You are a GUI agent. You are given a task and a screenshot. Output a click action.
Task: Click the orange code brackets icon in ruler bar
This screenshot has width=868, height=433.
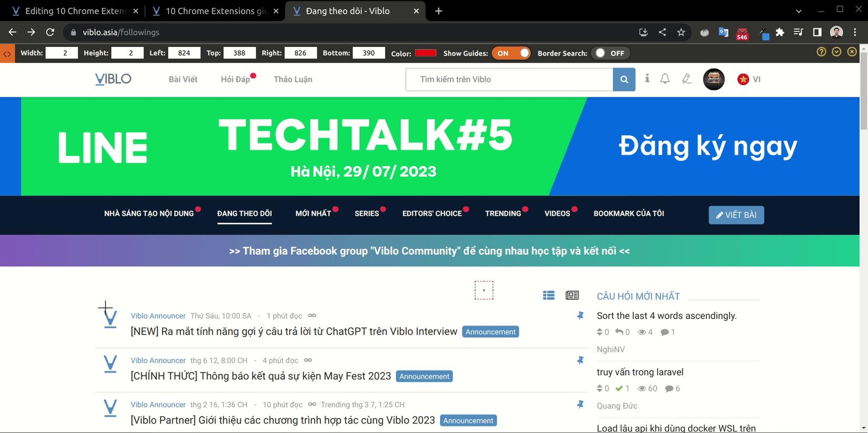[x=7, y=54]
